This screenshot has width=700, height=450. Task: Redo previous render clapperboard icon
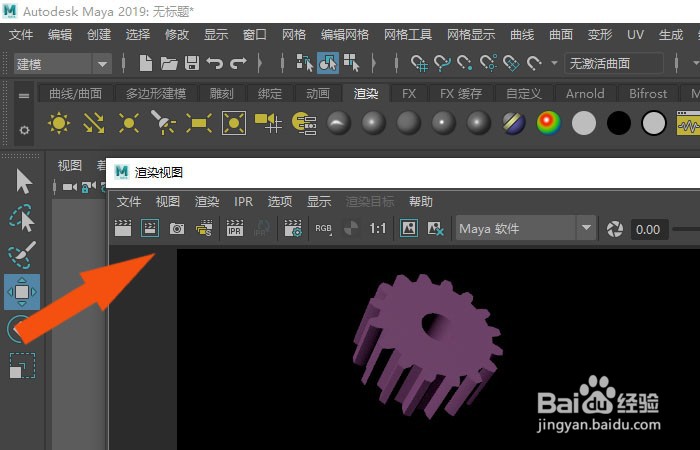[123, 229]
